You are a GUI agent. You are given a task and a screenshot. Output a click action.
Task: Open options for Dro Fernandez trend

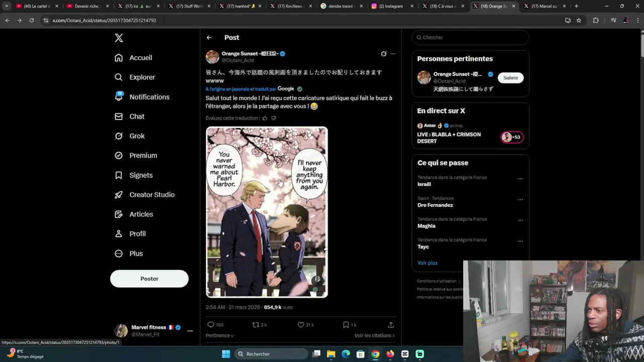coord(520,200)
